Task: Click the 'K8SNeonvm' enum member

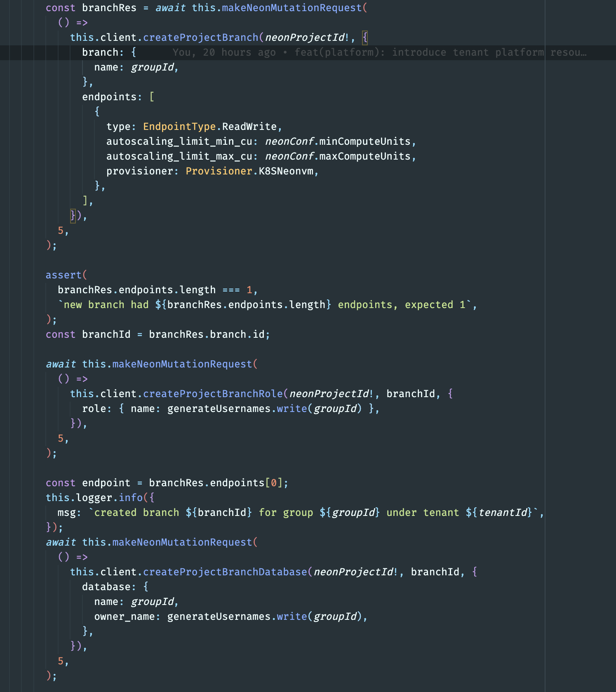Action: [x=286, y=171]
